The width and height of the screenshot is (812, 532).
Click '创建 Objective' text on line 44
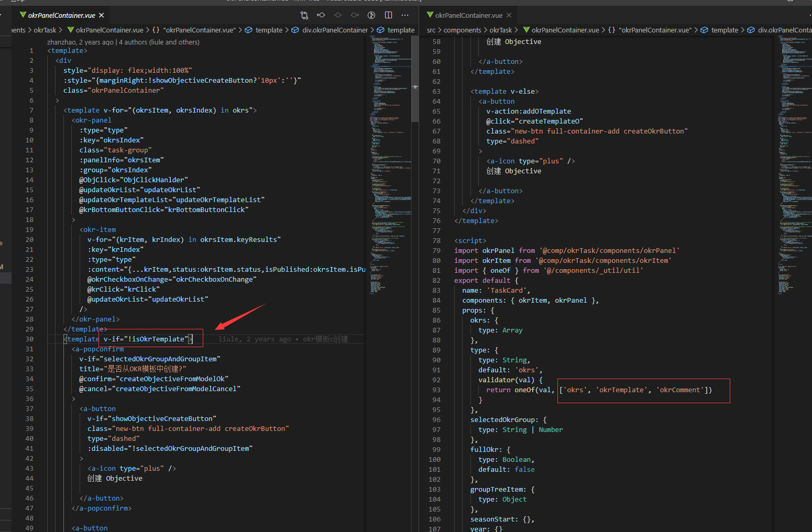point(115,478)
